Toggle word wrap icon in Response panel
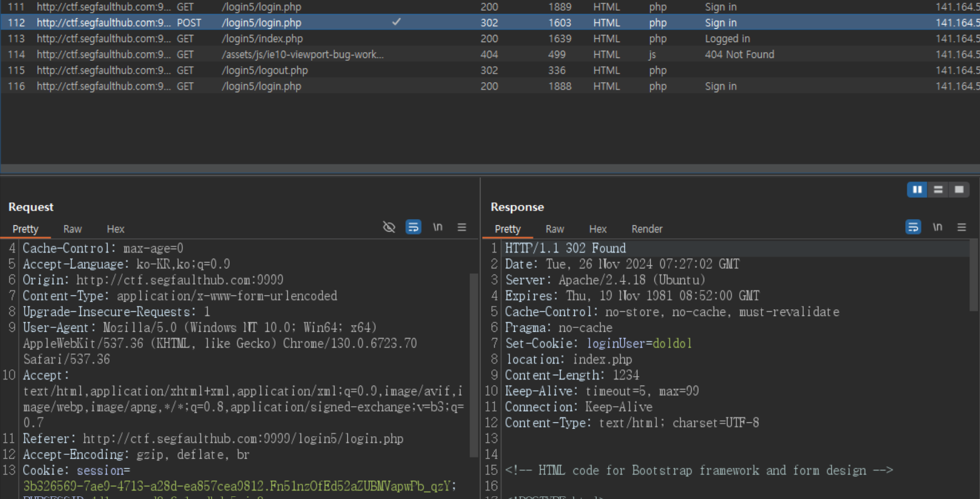The width and height of the screenshot is (980, 499). [913, 227]
